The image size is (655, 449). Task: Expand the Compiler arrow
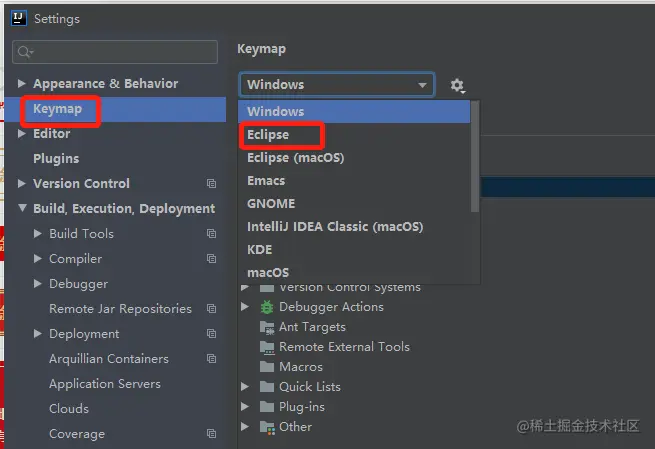coord(38,259)
